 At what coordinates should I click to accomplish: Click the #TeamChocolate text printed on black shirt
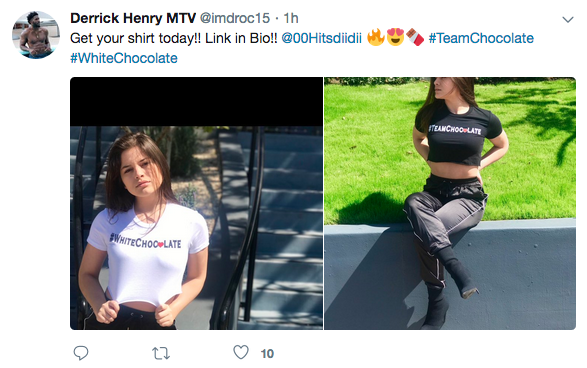455,130
